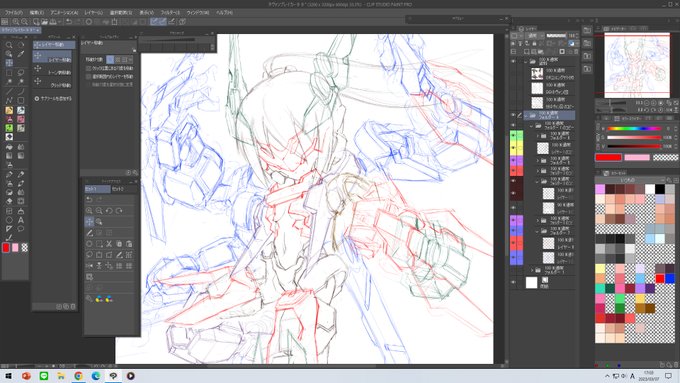Adjust the Hue rainbow slider

point(634,128)
